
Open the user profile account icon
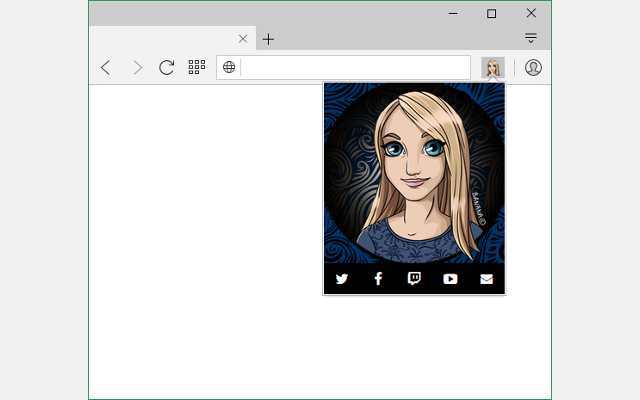533,67
